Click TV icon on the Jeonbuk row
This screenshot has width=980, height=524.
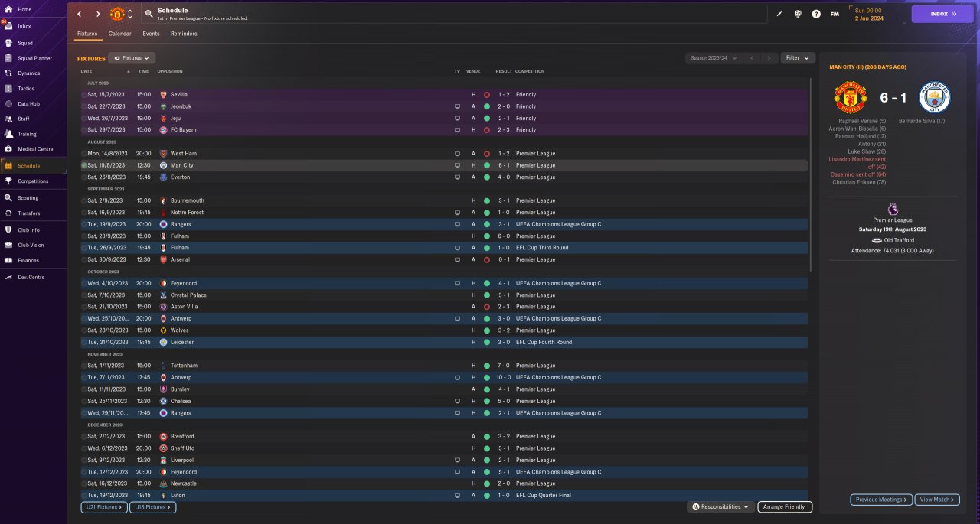(x=457, y=106)
